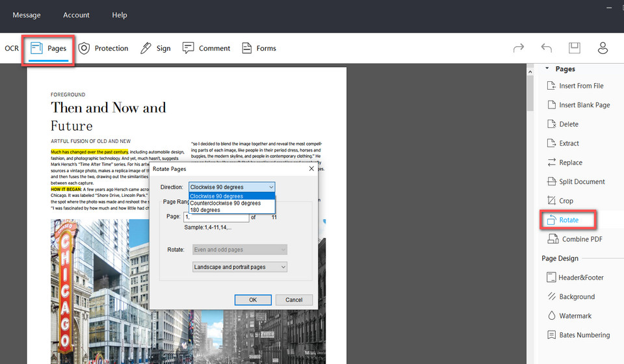The height and width of the screenshot is (364, 624).
Task: Click the Insert Blank Page icon
Action: coord(552,105)
